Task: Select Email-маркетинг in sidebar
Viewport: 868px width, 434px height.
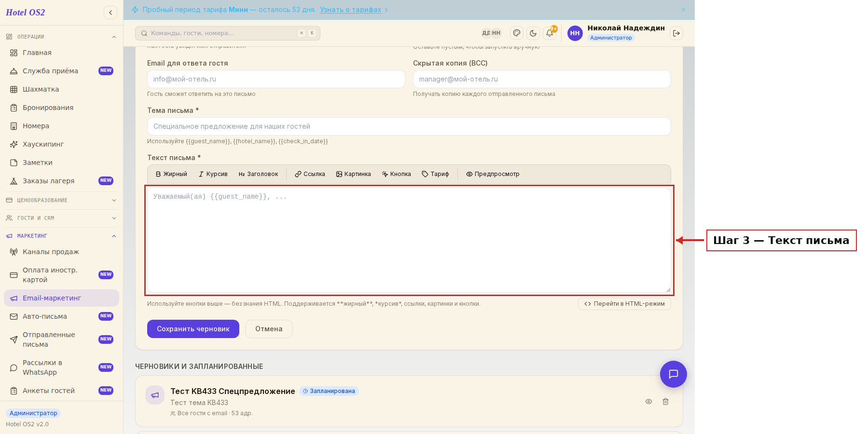Action: tap(61, 298)
